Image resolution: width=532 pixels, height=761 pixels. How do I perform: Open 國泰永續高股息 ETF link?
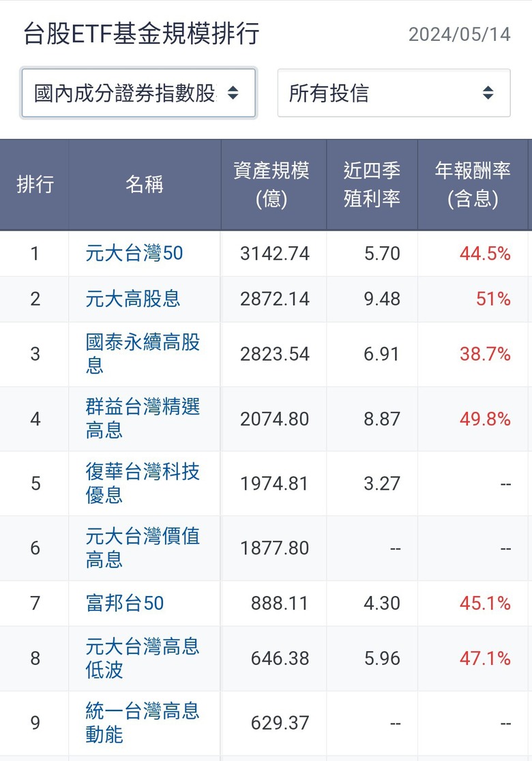point(143,353)
